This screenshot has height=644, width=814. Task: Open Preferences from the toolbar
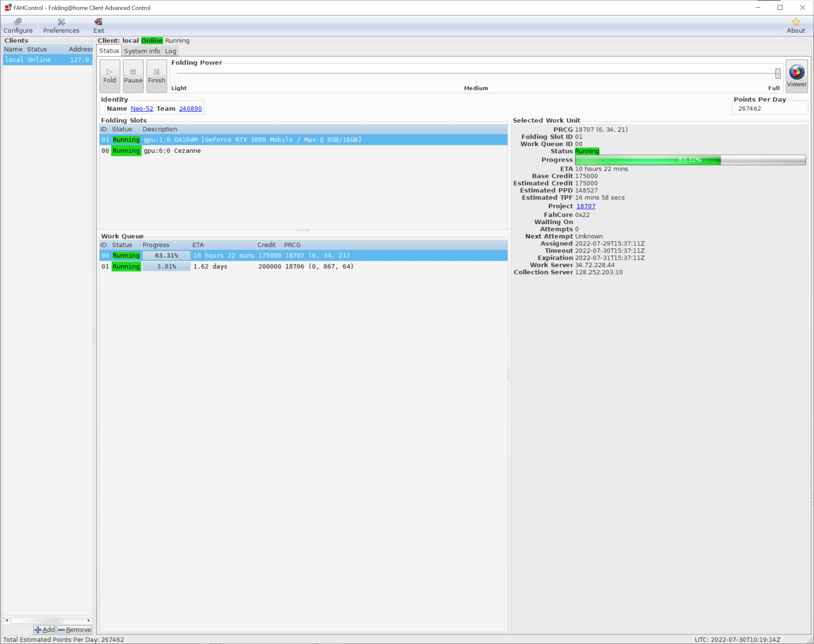[61, 26]
